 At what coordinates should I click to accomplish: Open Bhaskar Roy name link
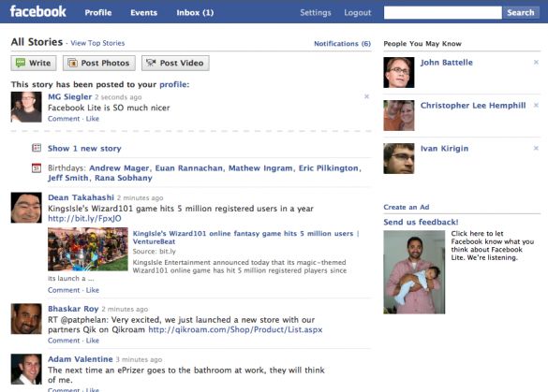pyautogui.click(x=73, y=309)
